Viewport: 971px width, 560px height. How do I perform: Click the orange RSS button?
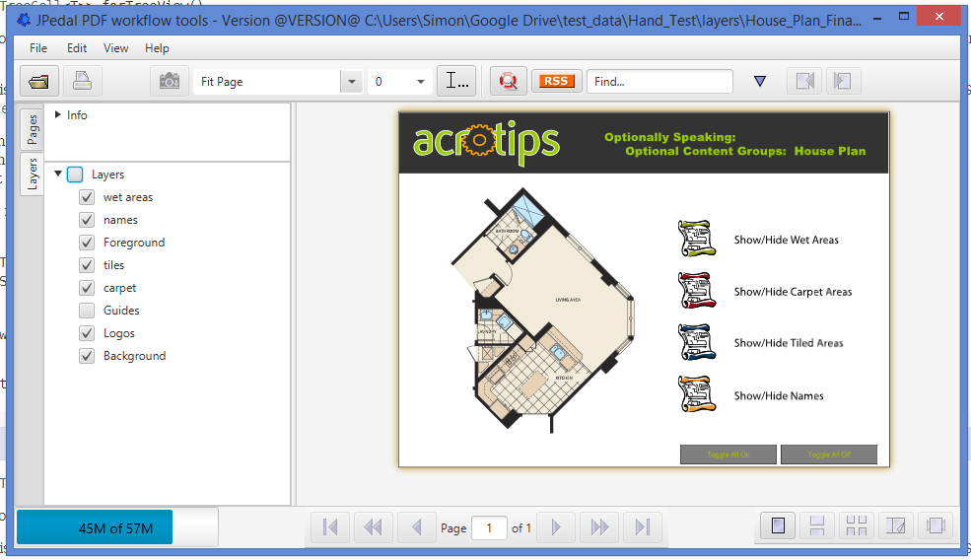[556, 81]
